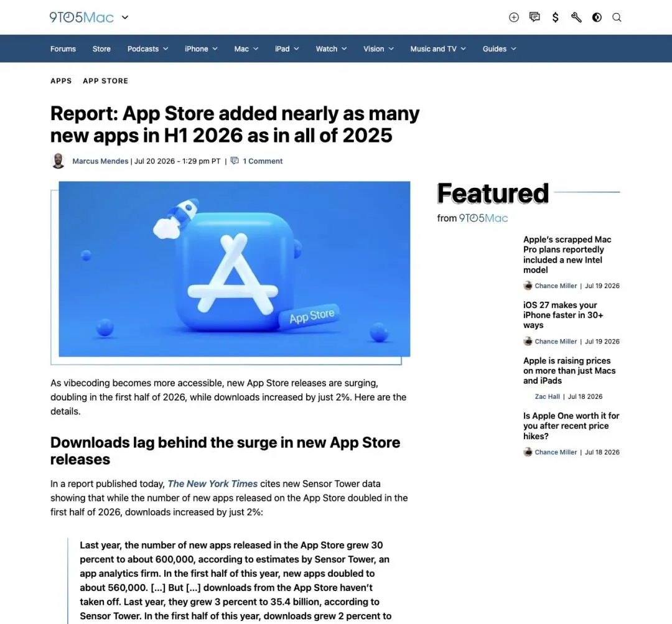Click the 'Jul 18 2026' date beside Zac Hall
Screen dimensions: 672x624
585,397
